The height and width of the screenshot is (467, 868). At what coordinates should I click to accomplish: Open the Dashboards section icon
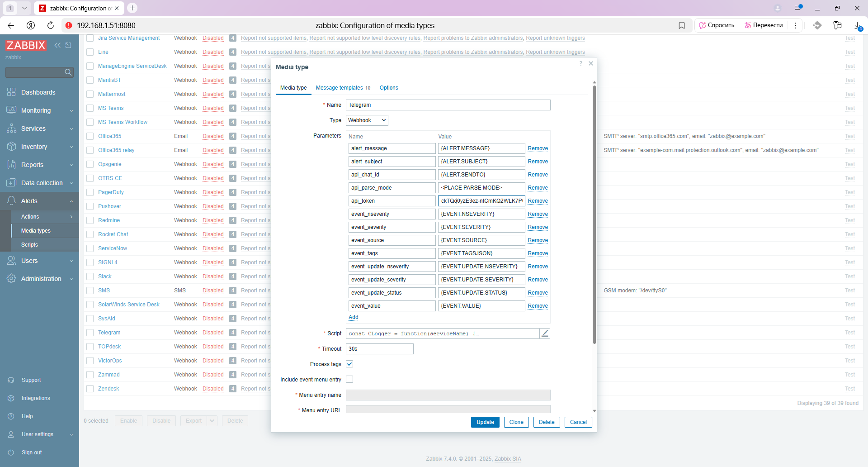[x=11, y=92]
